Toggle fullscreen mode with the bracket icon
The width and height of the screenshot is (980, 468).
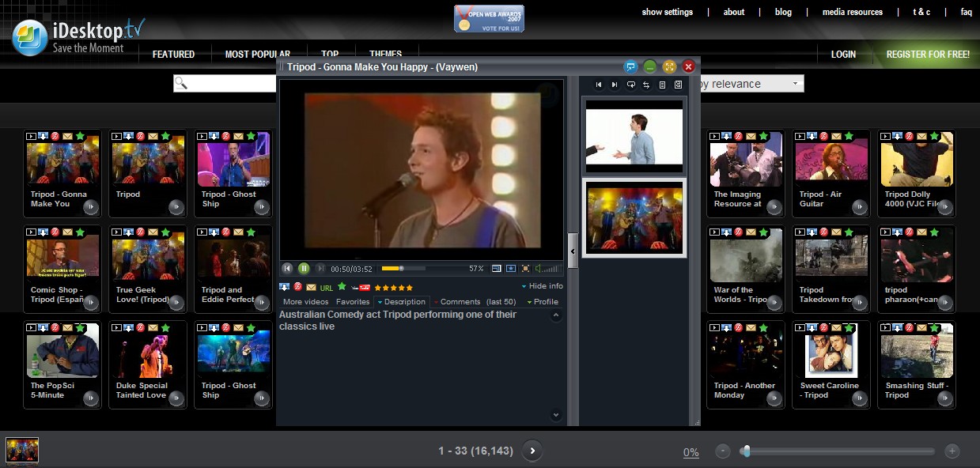pyautogui.click(x=526, y=269)
